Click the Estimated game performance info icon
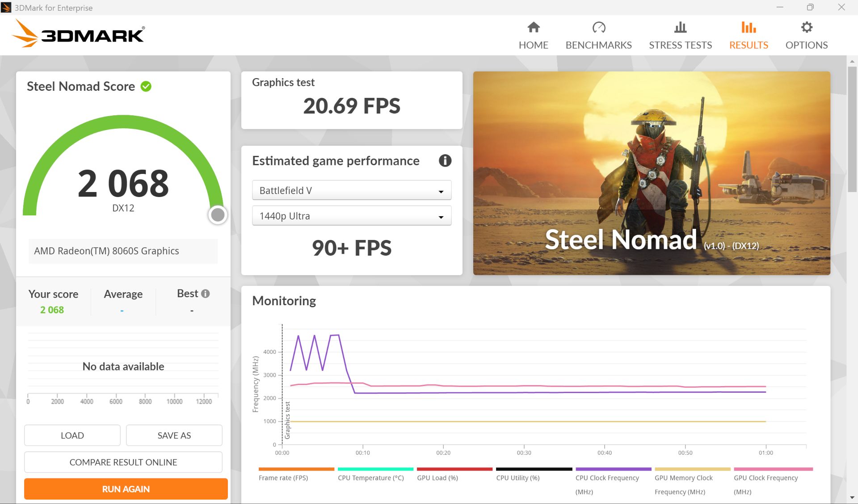This screenshot has width=858, height=504. tap(445, 161)
